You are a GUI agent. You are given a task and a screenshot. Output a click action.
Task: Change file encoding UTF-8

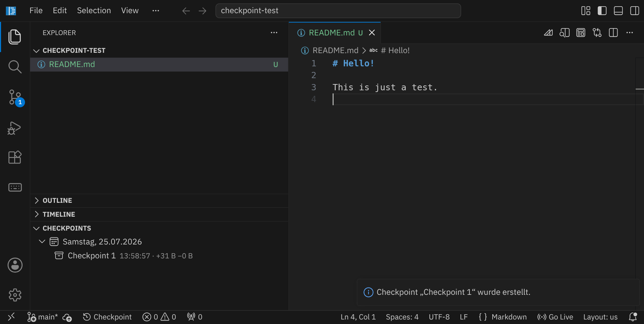[439, 317]
